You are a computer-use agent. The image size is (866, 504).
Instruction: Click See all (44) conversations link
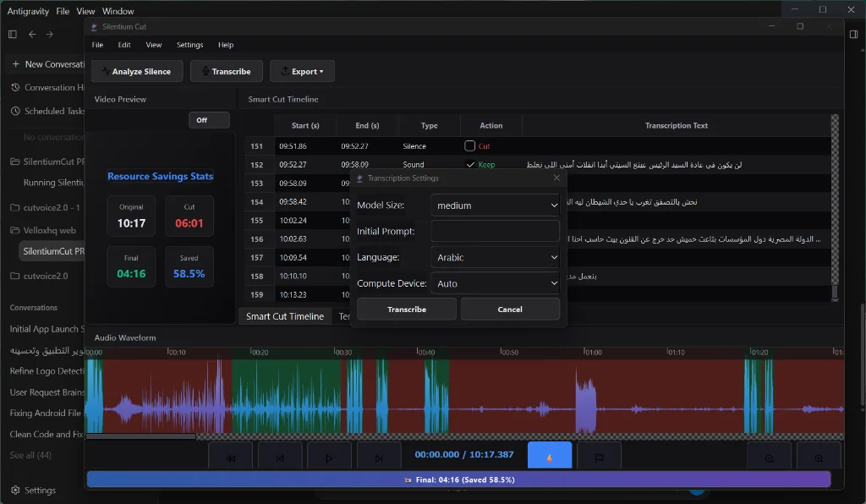pos(30,455)
